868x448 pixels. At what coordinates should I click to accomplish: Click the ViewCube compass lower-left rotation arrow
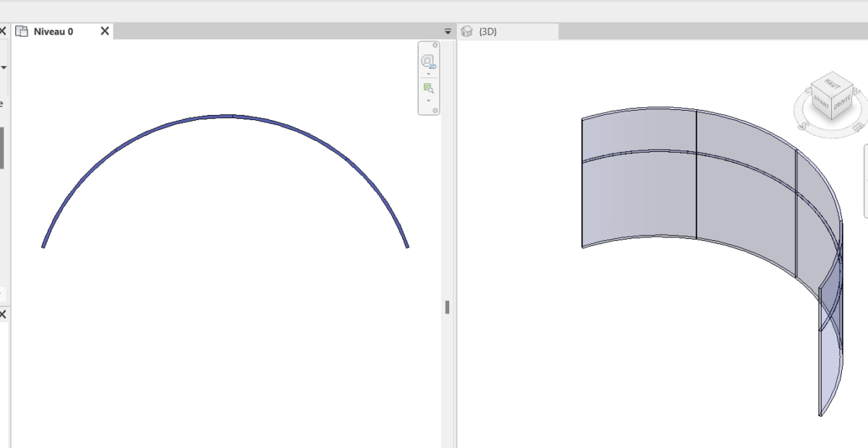coord(803,125)
